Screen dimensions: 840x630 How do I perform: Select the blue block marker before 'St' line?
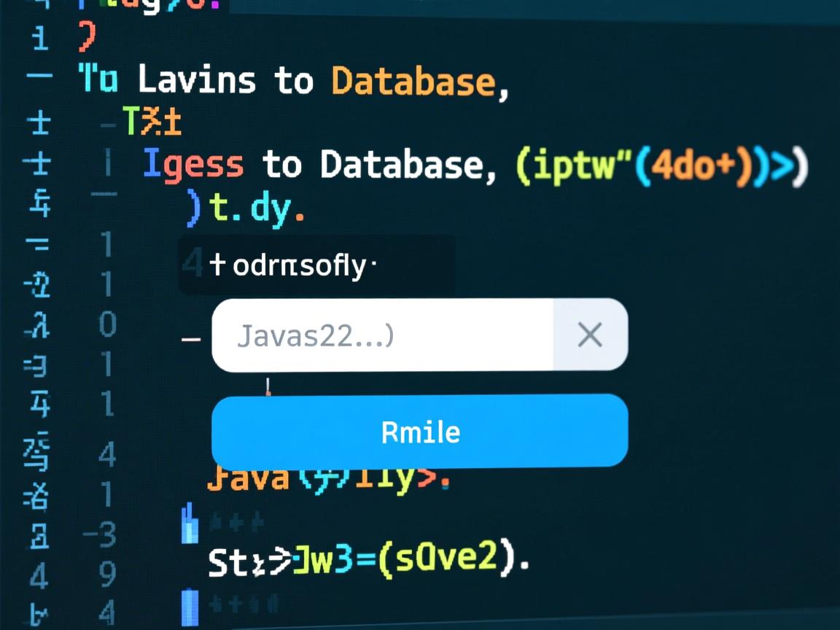click(x=191, y=524)
